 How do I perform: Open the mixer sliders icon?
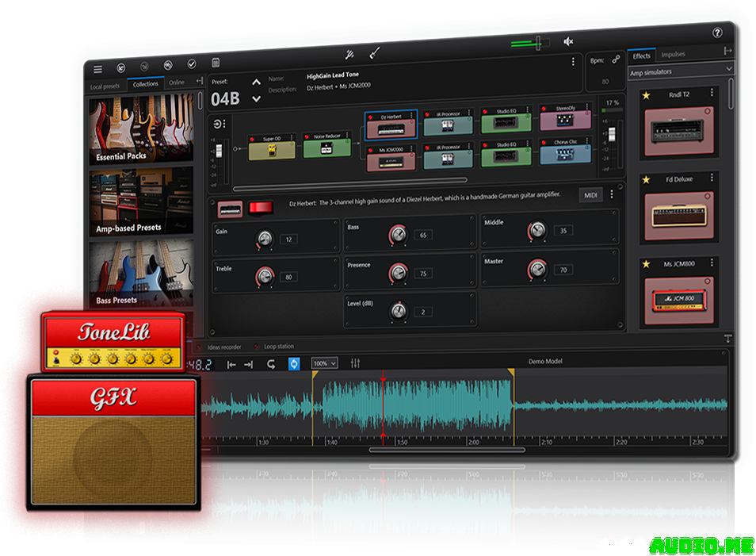tap(355, 363)
